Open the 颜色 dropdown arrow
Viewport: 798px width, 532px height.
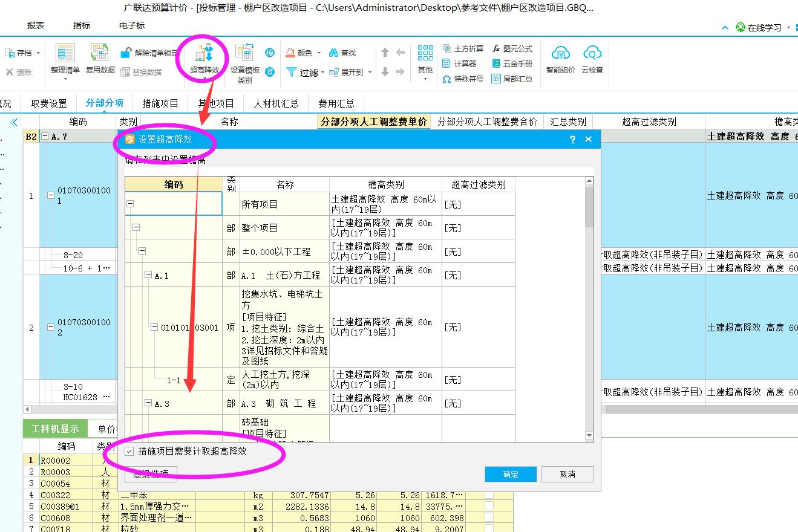click(x=318, y=53)
